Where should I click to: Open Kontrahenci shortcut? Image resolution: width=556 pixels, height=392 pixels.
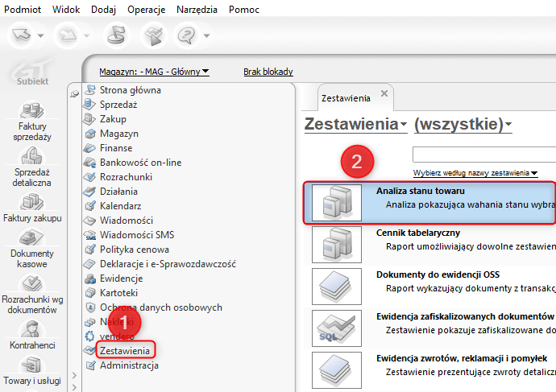coord(32,335)
